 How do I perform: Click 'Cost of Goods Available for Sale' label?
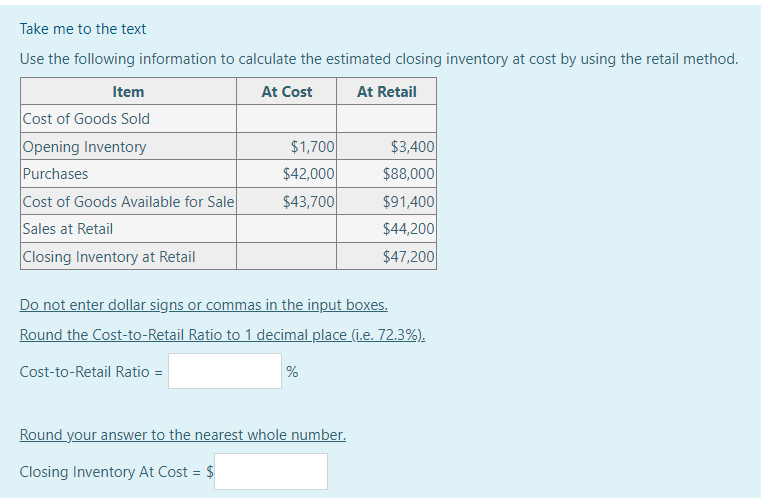(128, 201)
